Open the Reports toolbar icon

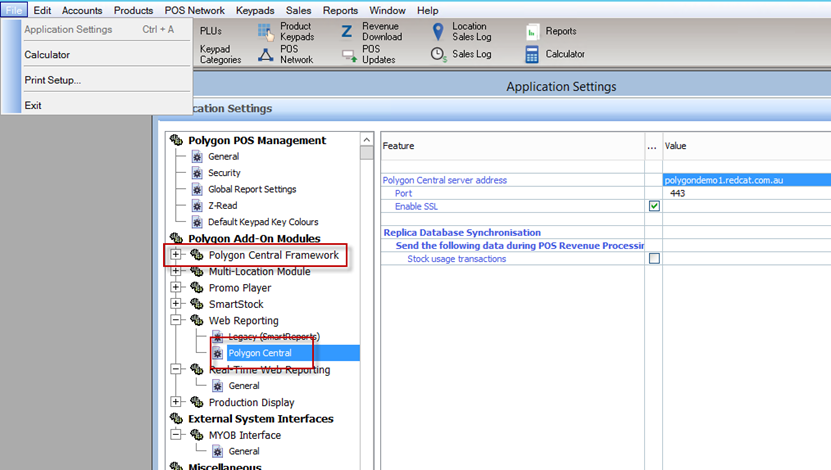coord(532,32)
